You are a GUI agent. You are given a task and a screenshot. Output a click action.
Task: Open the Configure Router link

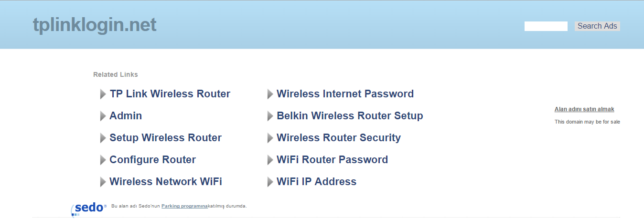pyautogui.click(x=153, y=160)
